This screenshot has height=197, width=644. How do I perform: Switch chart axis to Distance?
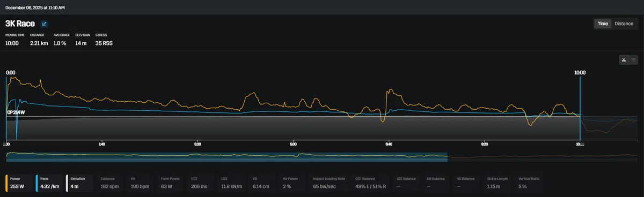[624, 24]
